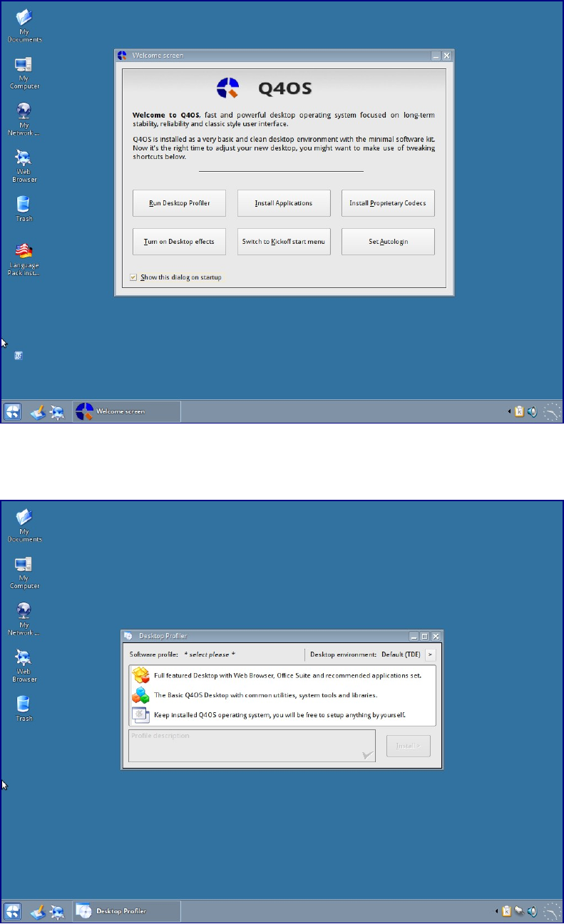Select the Full featured Desktop profile row
Viewport: 564px width, 924px height.
pyautogui.click(x=282, y=674)
